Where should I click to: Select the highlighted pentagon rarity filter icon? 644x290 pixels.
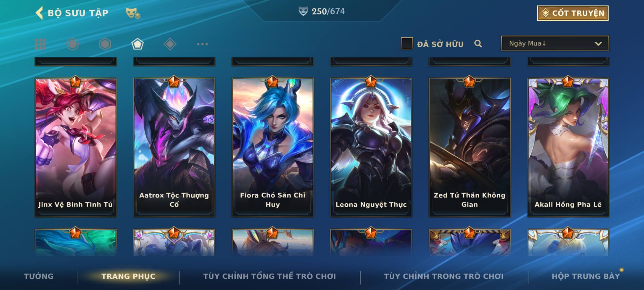coord(137,44)
